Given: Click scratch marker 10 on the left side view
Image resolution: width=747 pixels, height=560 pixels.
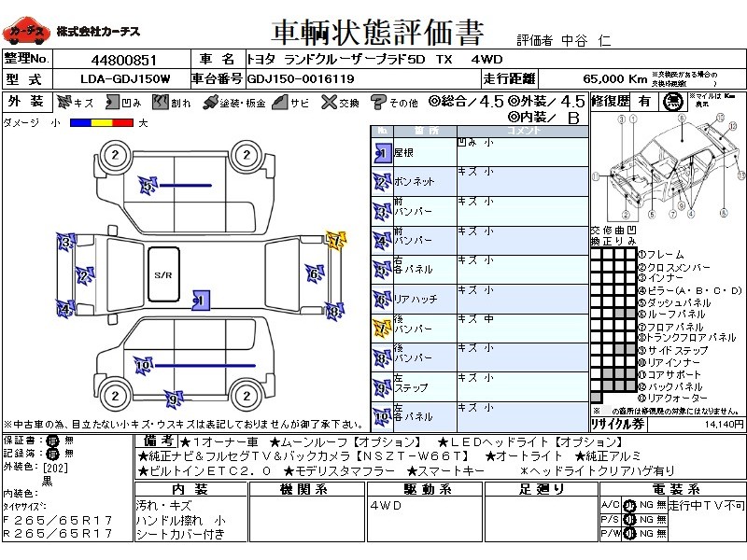Looking at the screenshot, I should 143,366.
